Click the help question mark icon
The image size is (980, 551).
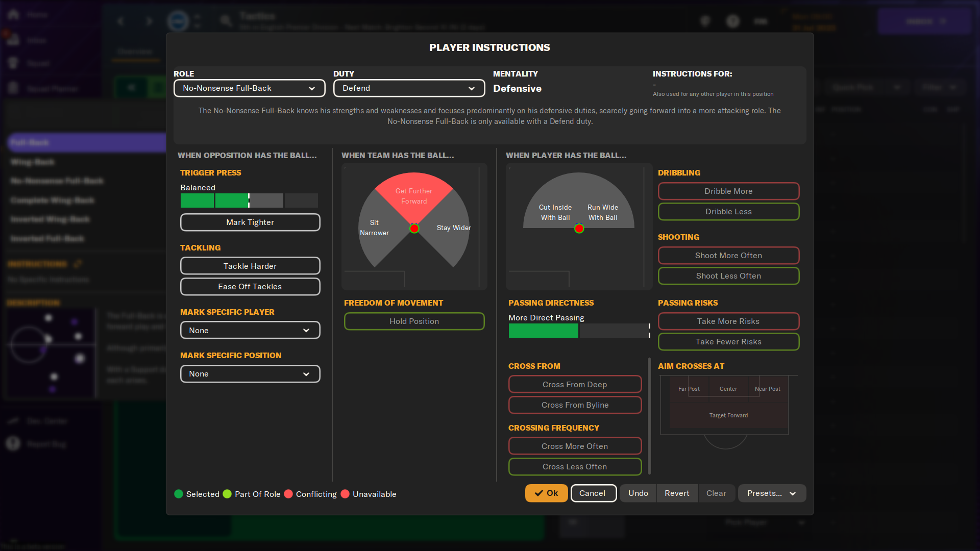[733, 21]
